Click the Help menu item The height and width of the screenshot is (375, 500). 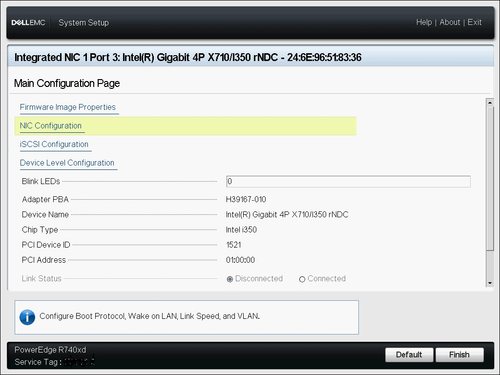pyautogui.click(x=424, y=22)
